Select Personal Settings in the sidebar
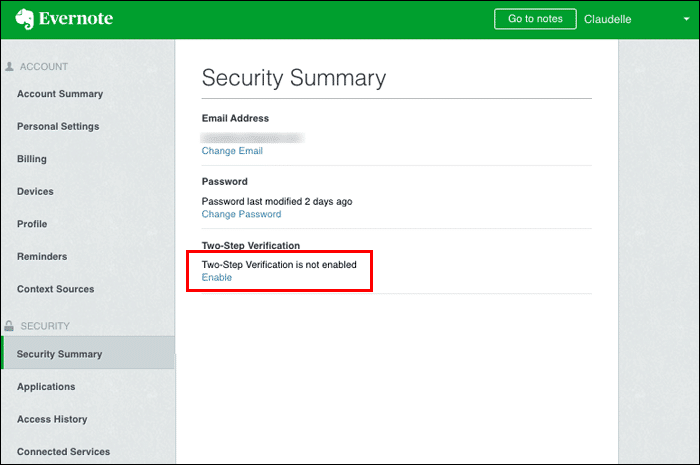The height and width of the screenshot is (465, 700). coord(58,126)
